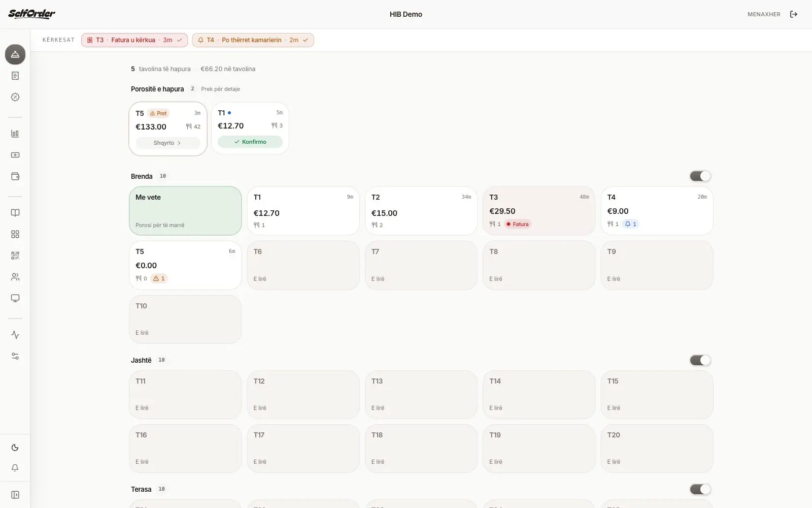
Task: Click the '€66.20 në tavolina' summary text
Action: pyautogui.click(x=228, y=69)
